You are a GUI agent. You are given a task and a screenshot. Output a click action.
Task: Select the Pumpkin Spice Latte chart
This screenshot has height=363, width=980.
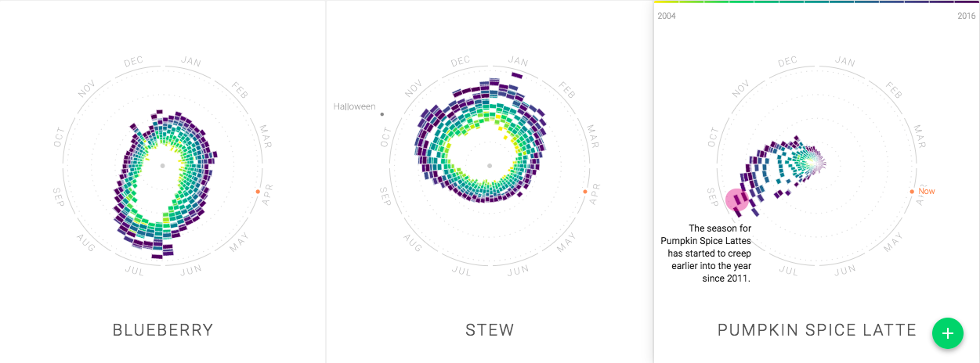(817, 181)
